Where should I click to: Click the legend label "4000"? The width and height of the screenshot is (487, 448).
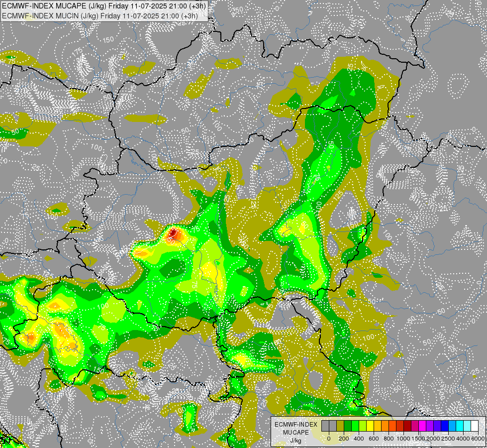(464, 439)
